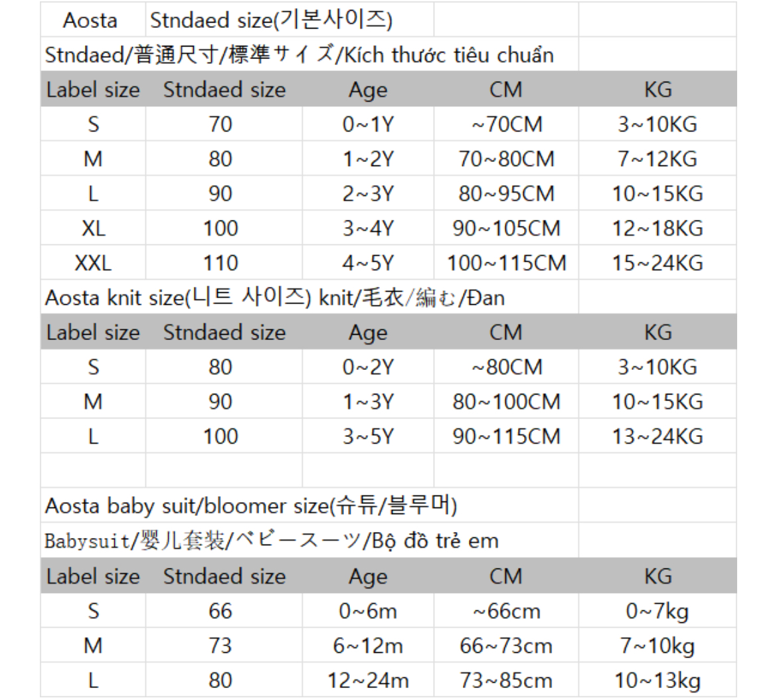Select the 10~13kg weight cell
Viewport: 777px width, 700px height.
click(657, 680)
